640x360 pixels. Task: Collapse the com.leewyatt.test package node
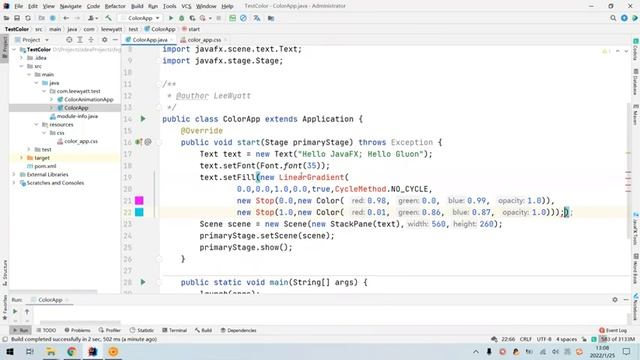pos(44,91)
